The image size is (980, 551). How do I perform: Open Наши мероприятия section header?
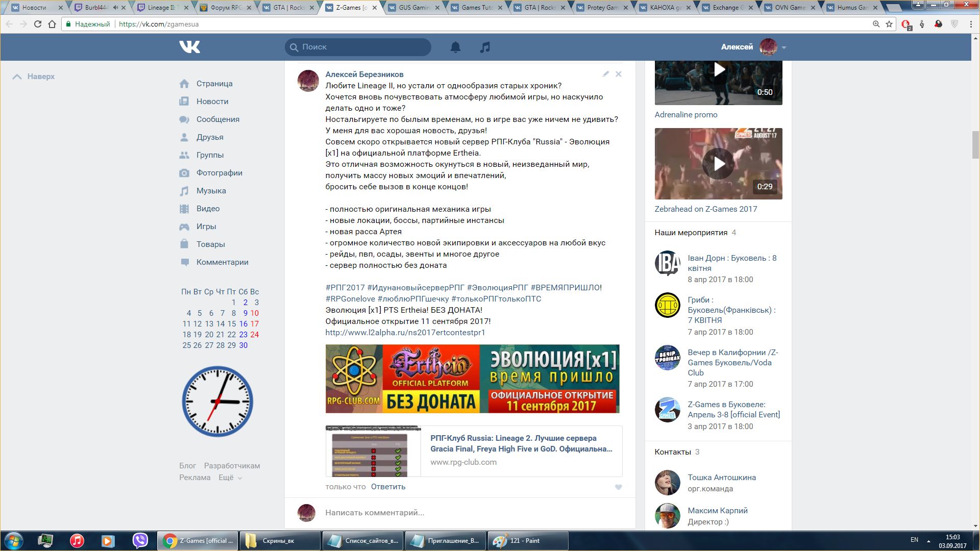pos(691,233)
